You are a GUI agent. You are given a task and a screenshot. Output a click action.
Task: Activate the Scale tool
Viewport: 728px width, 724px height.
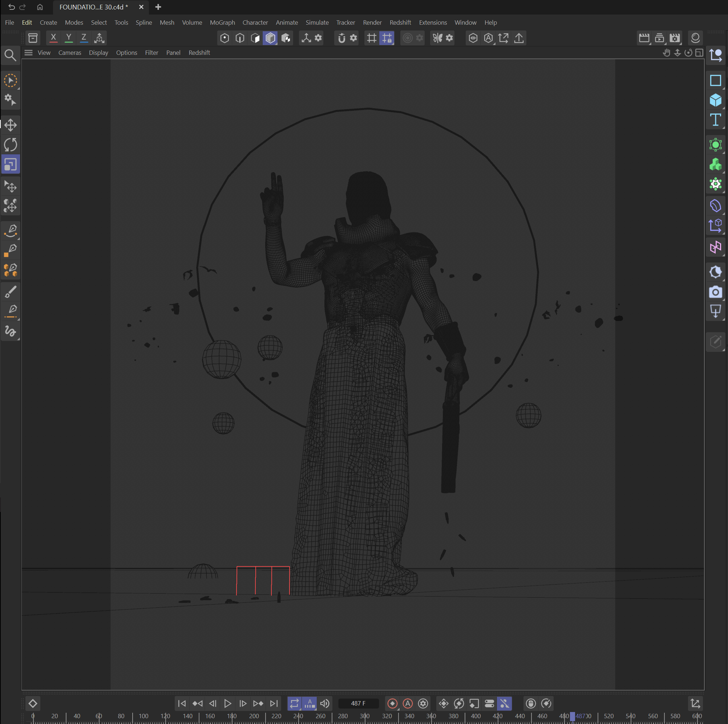(x=11, y=164)
